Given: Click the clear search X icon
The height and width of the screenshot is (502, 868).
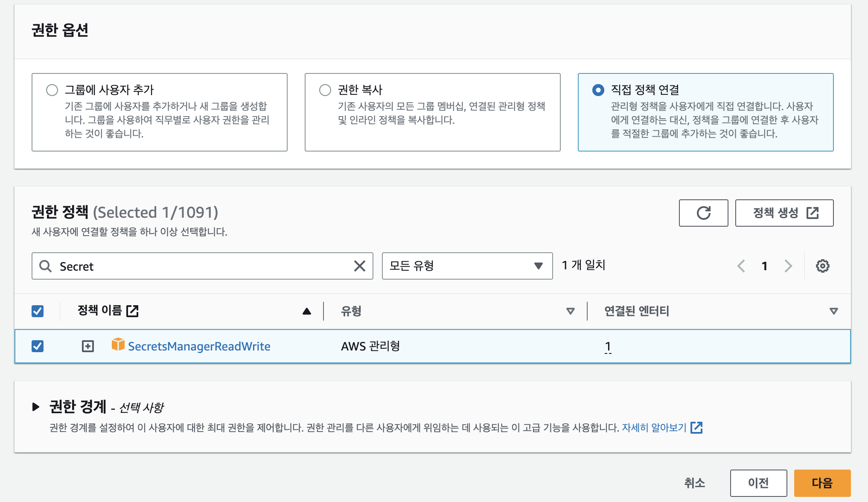Looking at the screenshot, I should coord(359,266).
